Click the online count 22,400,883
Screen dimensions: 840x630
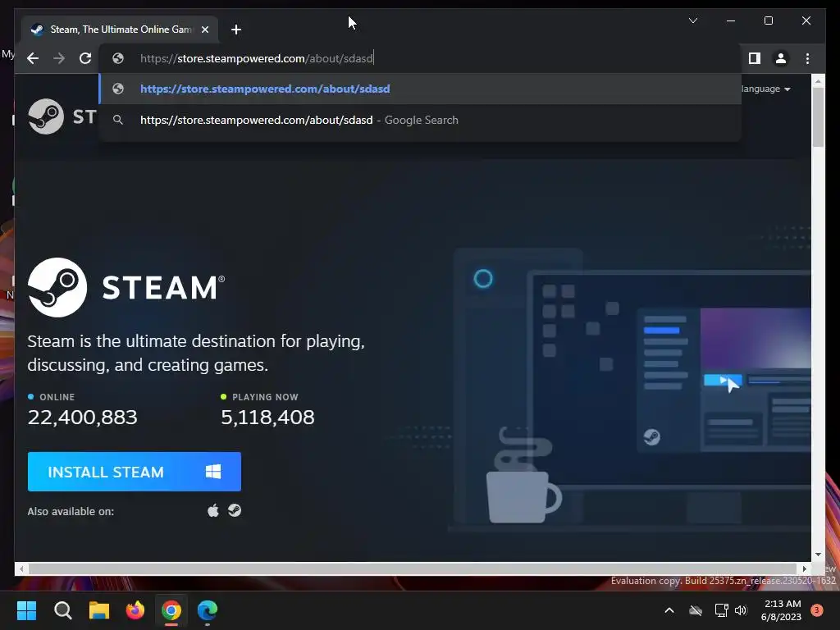(x=83, y=418)
